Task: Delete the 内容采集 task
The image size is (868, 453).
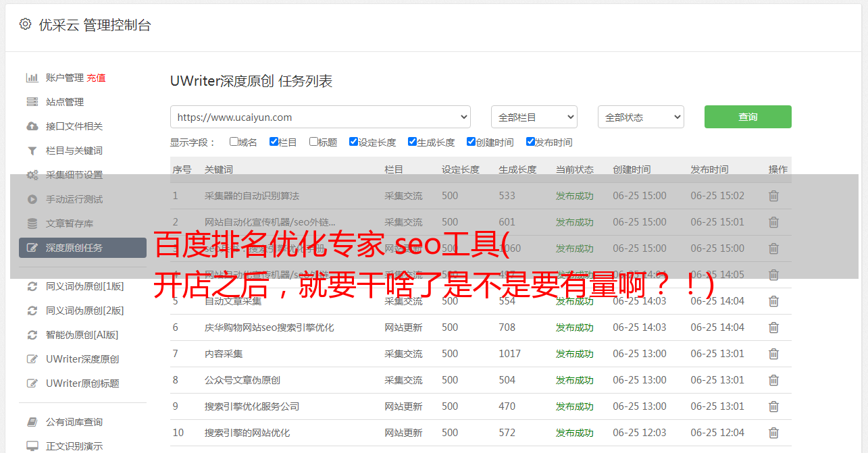Action: [774, 354]
